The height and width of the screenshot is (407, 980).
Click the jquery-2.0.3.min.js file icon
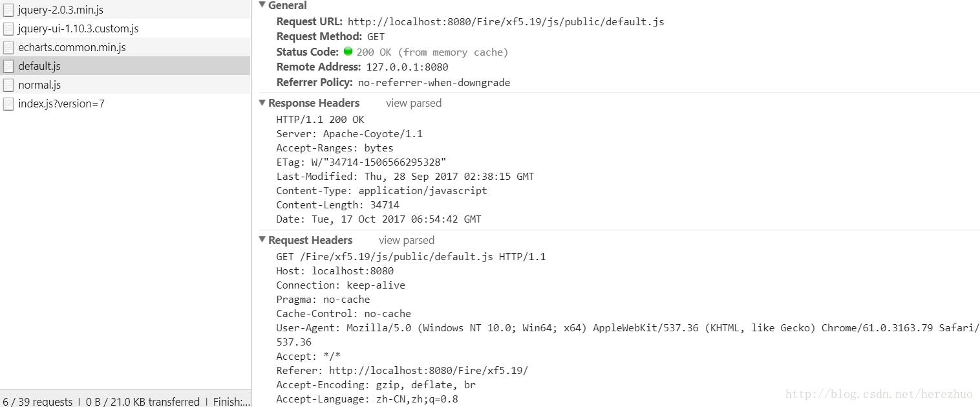click(x=8, y=10)
